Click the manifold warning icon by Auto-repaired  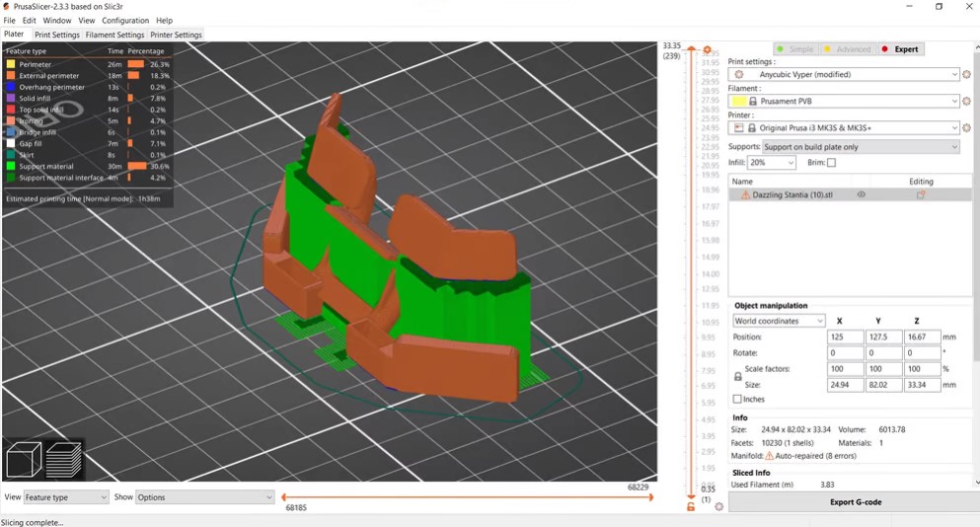pyautogui.click(x=770, y=456)
